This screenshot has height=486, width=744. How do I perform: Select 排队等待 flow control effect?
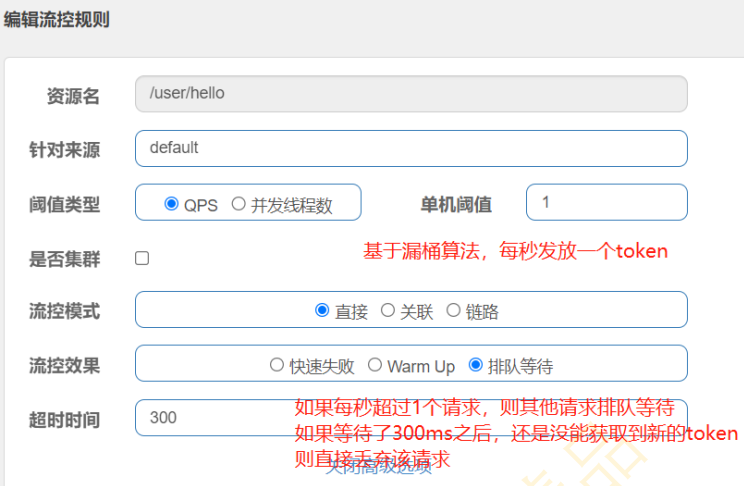point(475,366)
